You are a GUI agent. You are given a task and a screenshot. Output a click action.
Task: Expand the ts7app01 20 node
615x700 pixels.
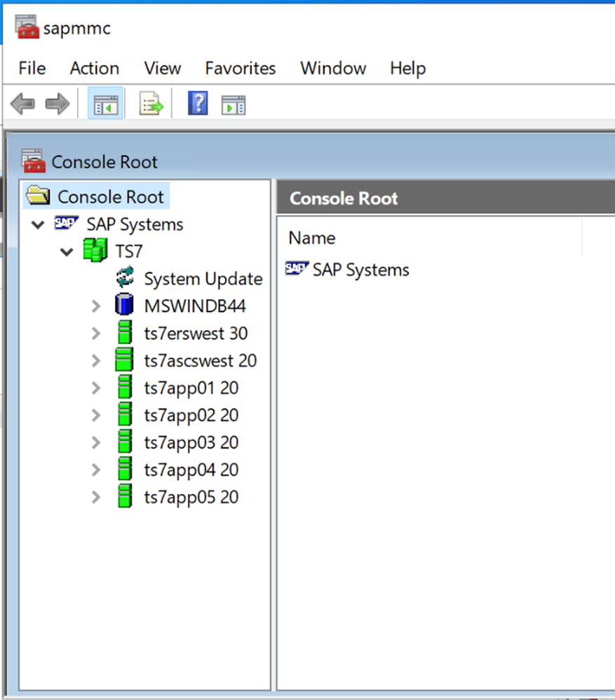point(96,388)
